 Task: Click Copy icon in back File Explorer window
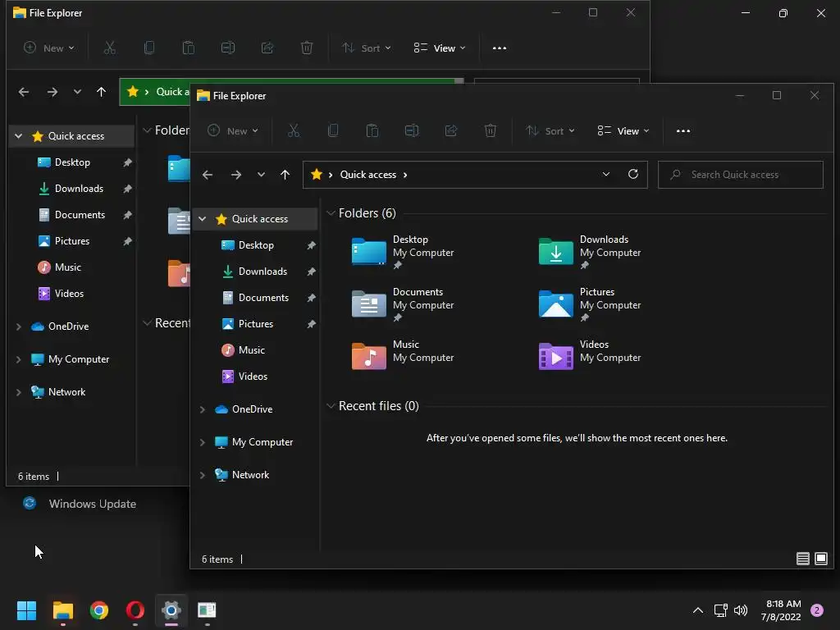point(149,48)
